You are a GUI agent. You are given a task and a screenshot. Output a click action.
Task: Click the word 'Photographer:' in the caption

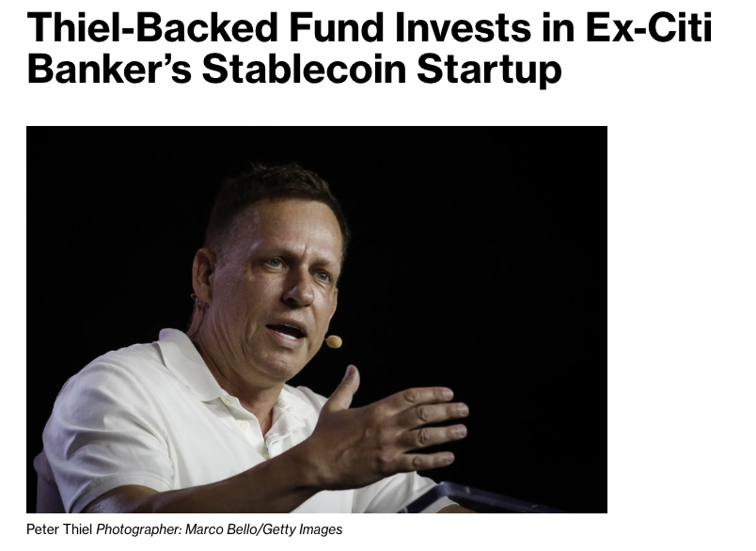coord(139,529)
